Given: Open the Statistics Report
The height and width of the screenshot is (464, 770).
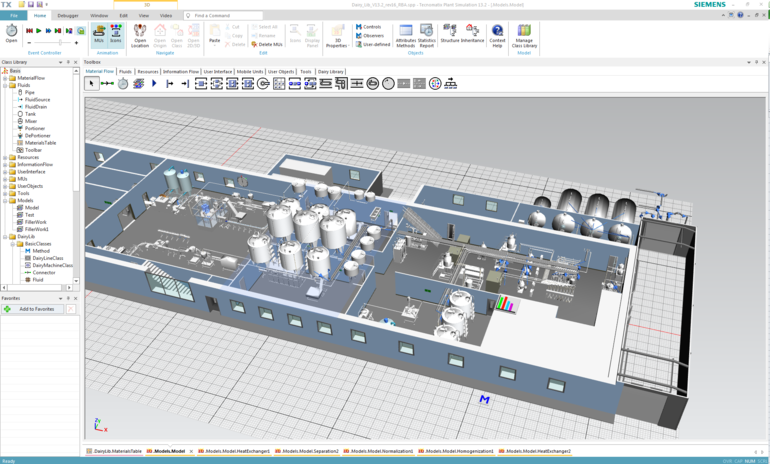Looking at the screenshot, I should [x=427, y=35].
